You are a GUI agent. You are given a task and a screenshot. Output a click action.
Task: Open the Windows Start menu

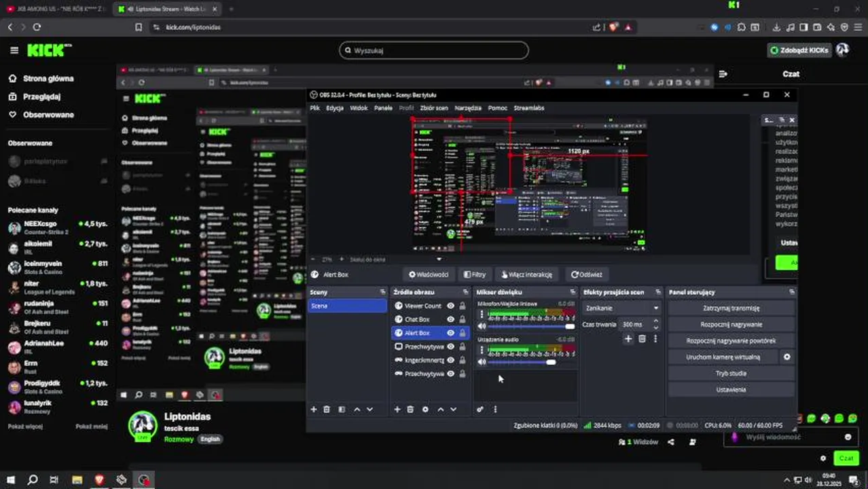[10, 479]
